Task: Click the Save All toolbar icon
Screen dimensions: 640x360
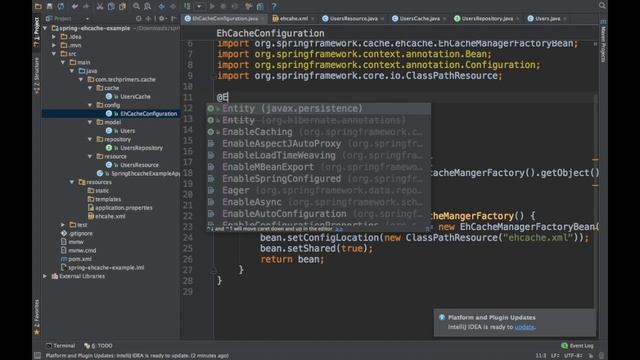Action: coord(49,6)
